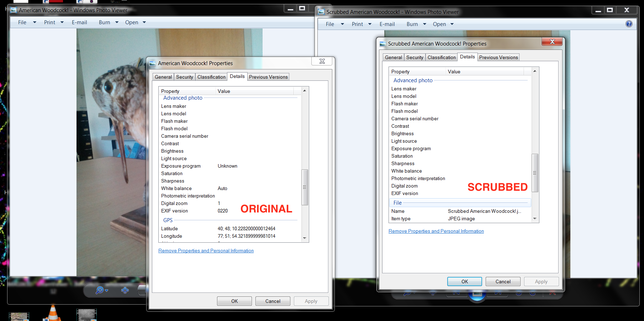Viewport: 644px width, 321px height.
Task: Open Classification tab in Scrubbed Properties dialog
Action: (442, 57)
